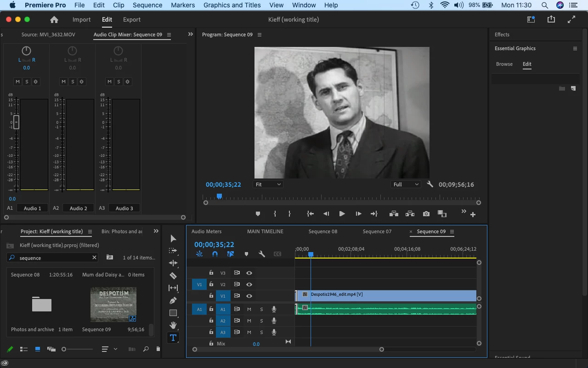Switch to the MAIN TIMELINE tab
Screen dimensions: 588x368
point(265,231)
